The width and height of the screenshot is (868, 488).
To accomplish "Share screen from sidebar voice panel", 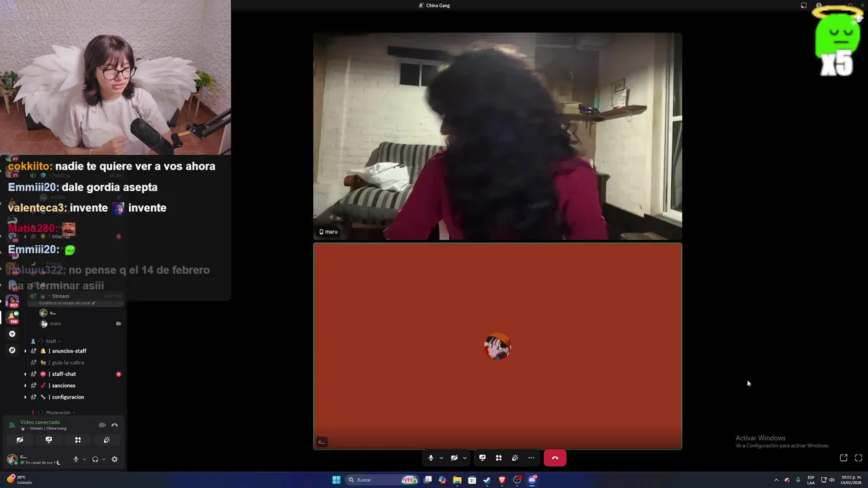I will tap(49, 440).
